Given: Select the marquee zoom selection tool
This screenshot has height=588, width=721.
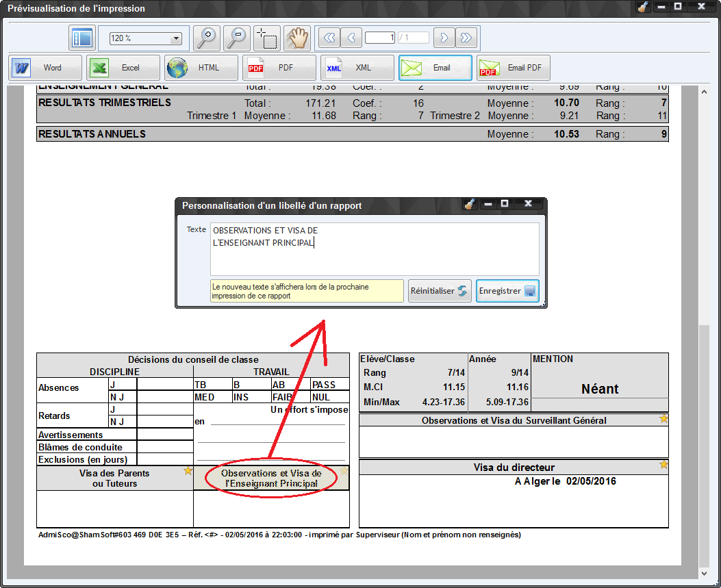Looking at the screenshot, I should pyautogui.click(x=267, y=38).
